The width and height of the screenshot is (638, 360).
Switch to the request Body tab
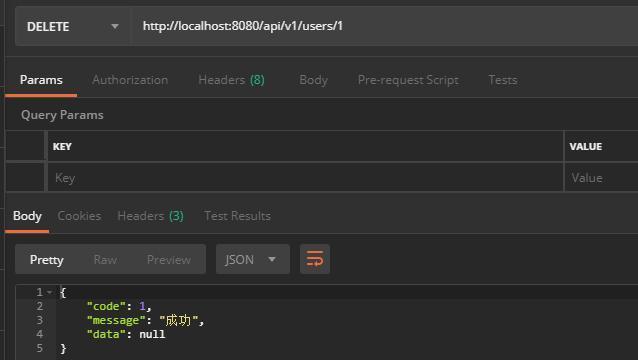coord(313,80)
